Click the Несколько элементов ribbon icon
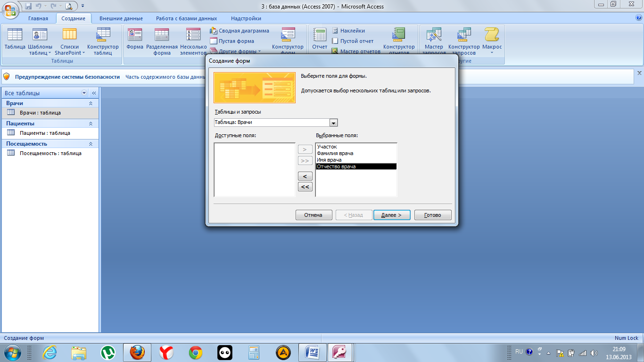Viewport: 644px width, 362px height. coord(193,41)
